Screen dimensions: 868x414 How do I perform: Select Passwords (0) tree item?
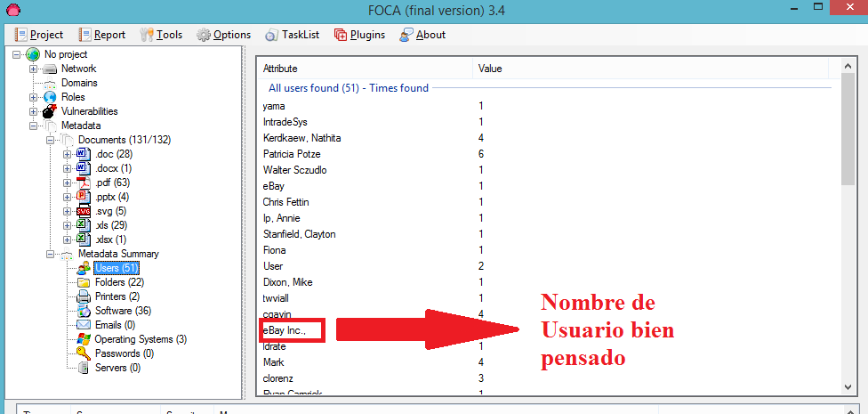tap(125, 353)
